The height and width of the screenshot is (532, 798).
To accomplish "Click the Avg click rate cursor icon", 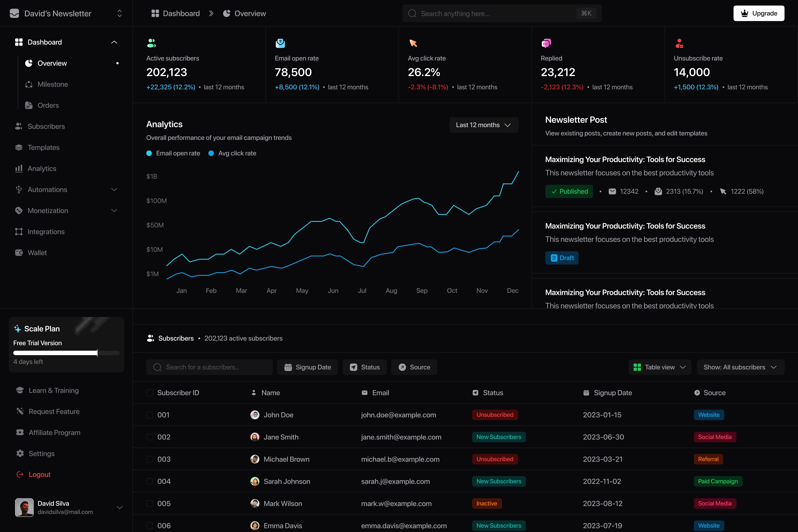I will tap(413, 43).
